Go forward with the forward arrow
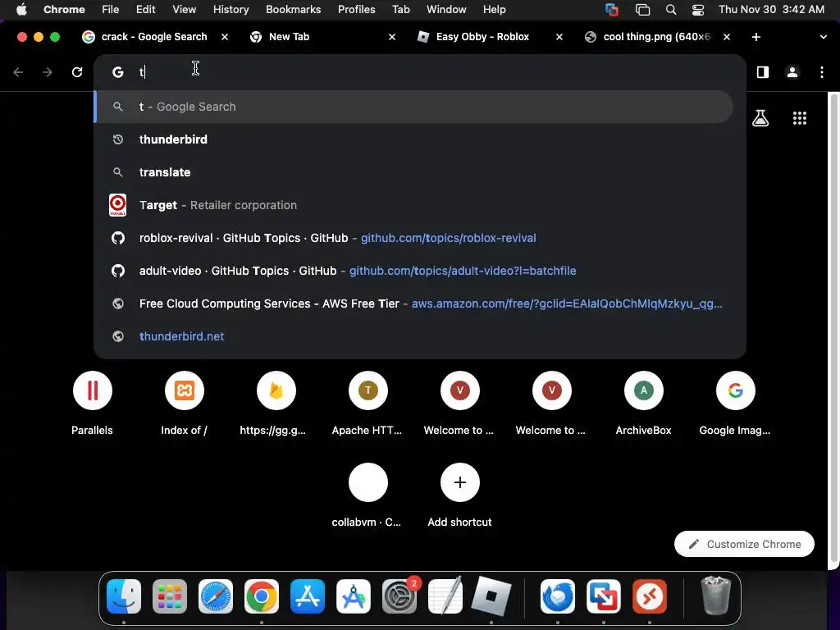 pos(48,72)
